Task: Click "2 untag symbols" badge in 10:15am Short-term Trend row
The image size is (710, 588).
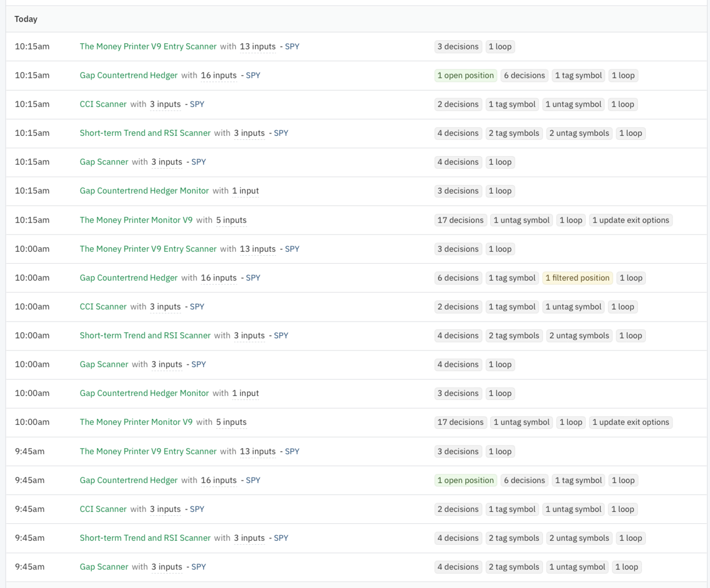Action: (x=579, y=133)
